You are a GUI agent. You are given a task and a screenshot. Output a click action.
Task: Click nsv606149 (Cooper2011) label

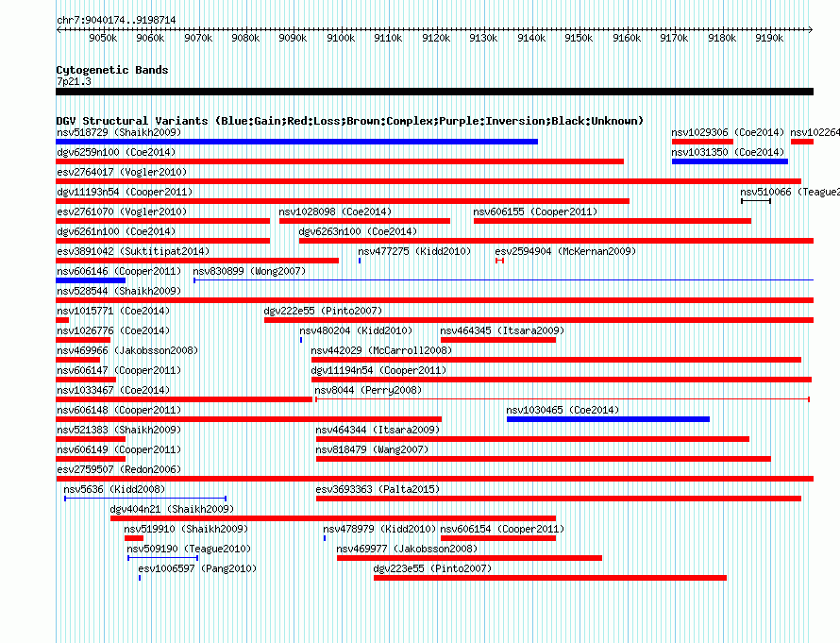pyautogui.click(x=119, y=449)
